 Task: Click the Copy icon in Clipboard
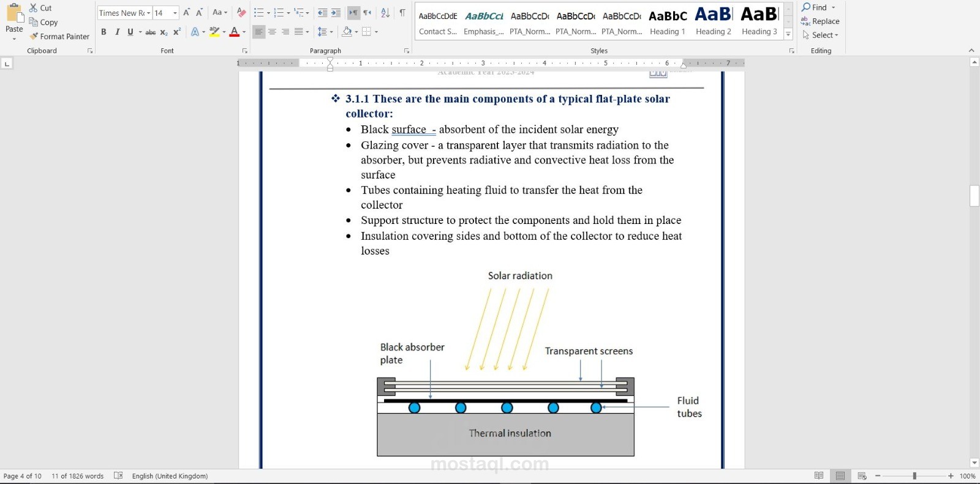click(x=34, y=22)
